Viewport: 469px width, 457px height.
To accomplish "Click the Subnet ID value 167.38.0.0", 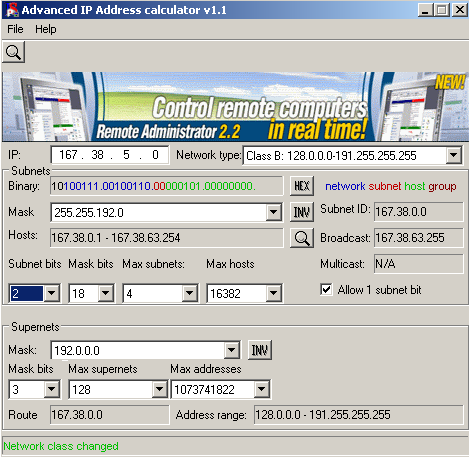I will coord(418,212).
